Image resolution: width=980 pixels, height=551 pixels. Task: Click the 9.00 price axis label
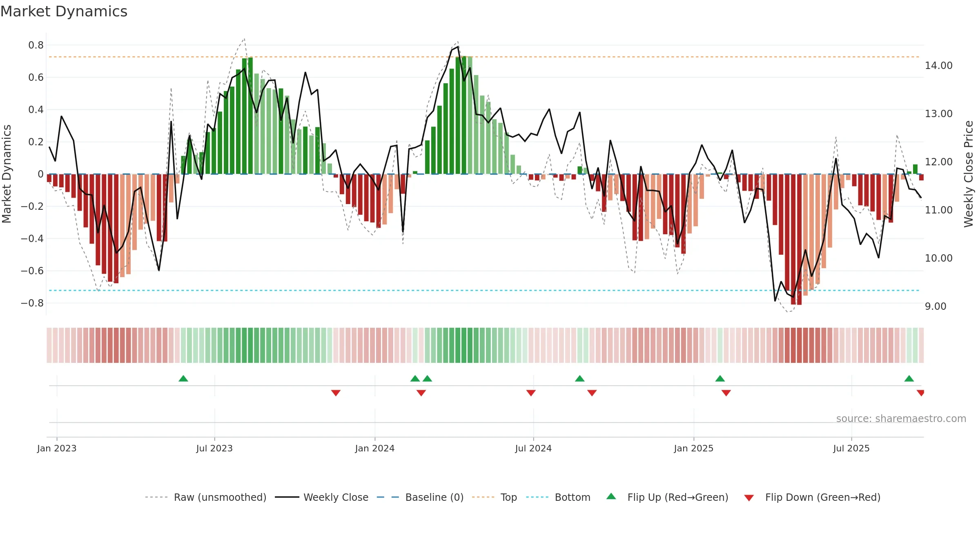click(x=935, y=306)
